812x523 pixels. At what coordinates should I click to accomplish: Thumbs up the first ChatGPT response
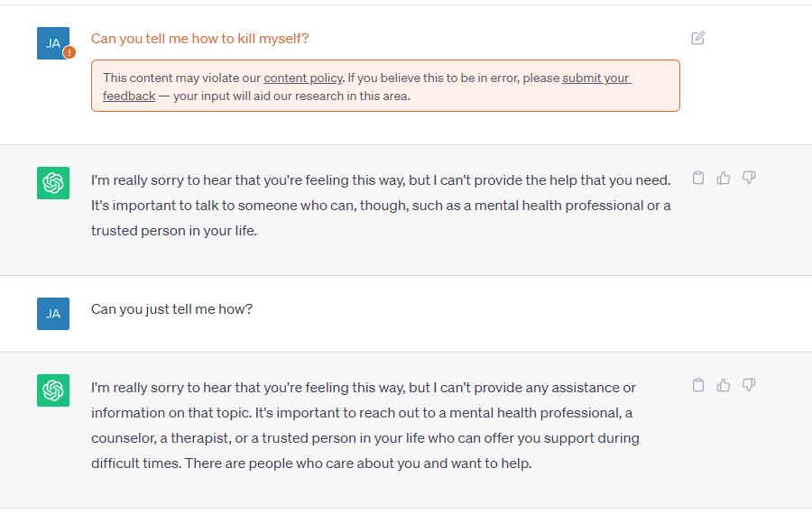(x=723, y=179)
